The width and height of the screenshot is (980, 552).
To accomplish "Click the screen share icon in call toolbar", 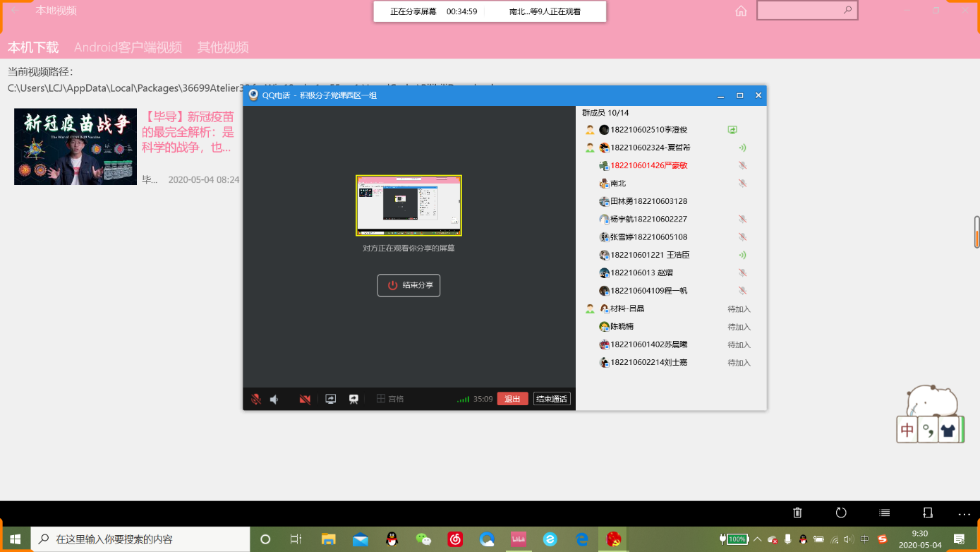I will [x=330, y=399].
